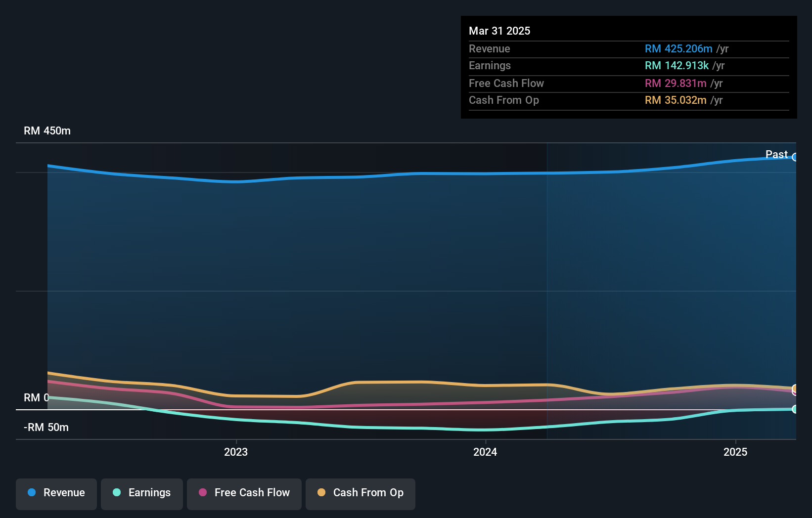Image resolution: width=812 pixels, height=518 pixels.
Task: Click the RM 0 y-axis label
Action: coord(37,398)
